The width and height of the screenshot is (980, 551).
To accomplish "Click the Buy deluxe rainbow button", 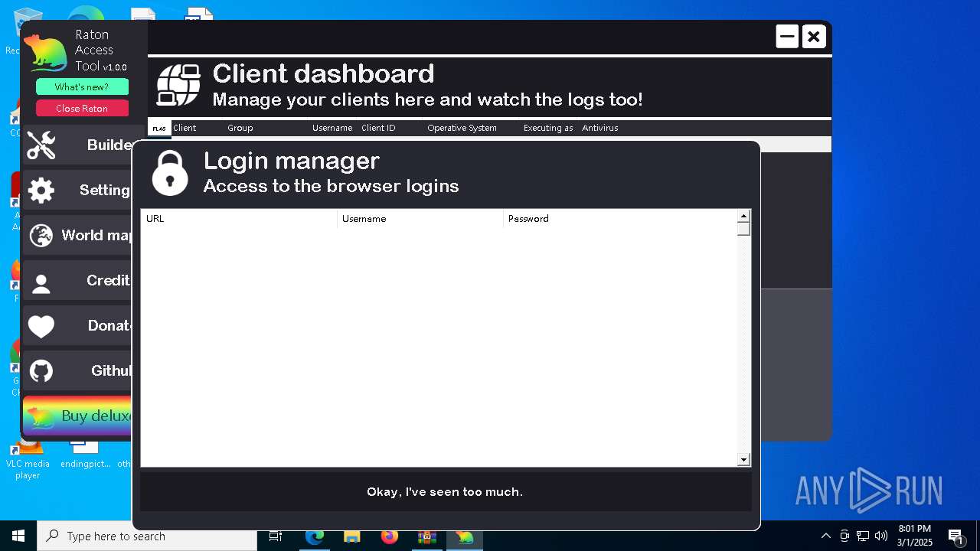I will coord(78,416).
